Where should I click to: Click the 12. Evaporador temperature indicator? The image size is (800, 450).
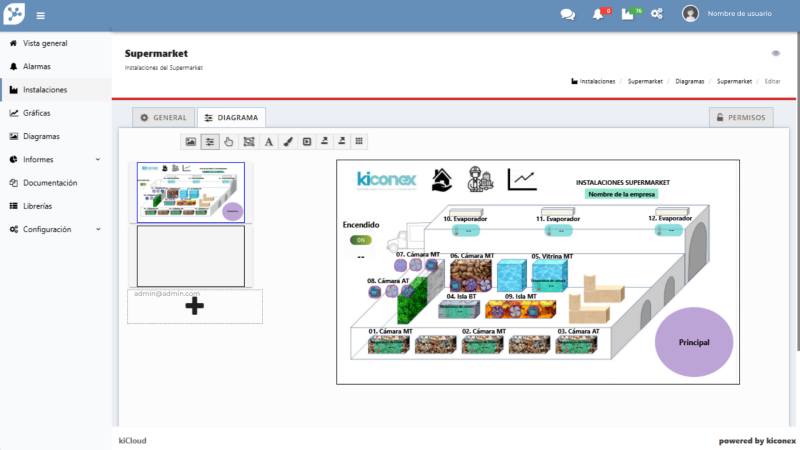669,231
